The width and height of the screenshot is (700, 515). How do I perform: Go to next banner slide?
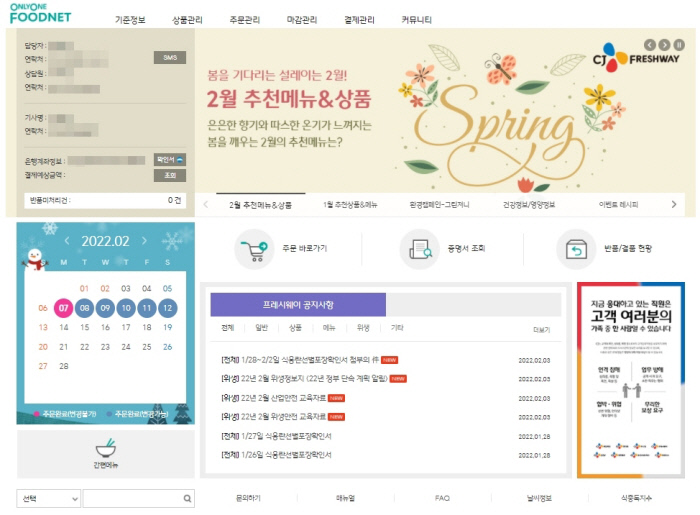[x=664, y=45]
